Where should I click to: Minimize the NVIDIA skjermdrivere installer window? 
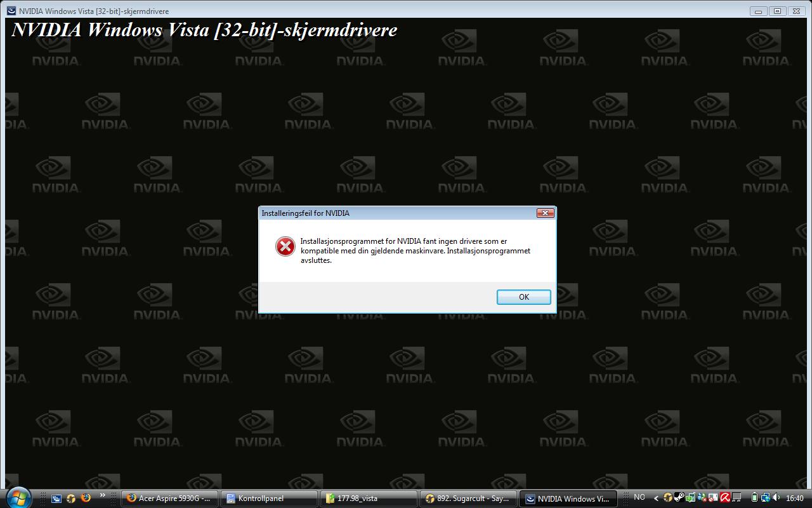(758, 11)
